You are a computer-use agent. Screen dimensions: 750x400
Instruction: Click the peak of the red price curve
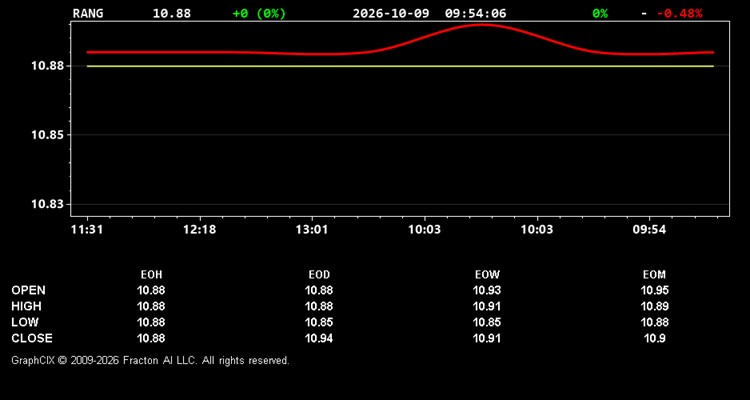point(482,24)
